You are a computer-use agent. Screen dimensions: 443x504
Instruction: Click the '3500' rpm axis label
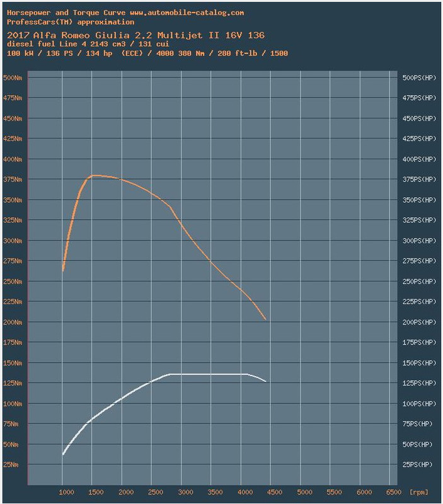[215, 493]
